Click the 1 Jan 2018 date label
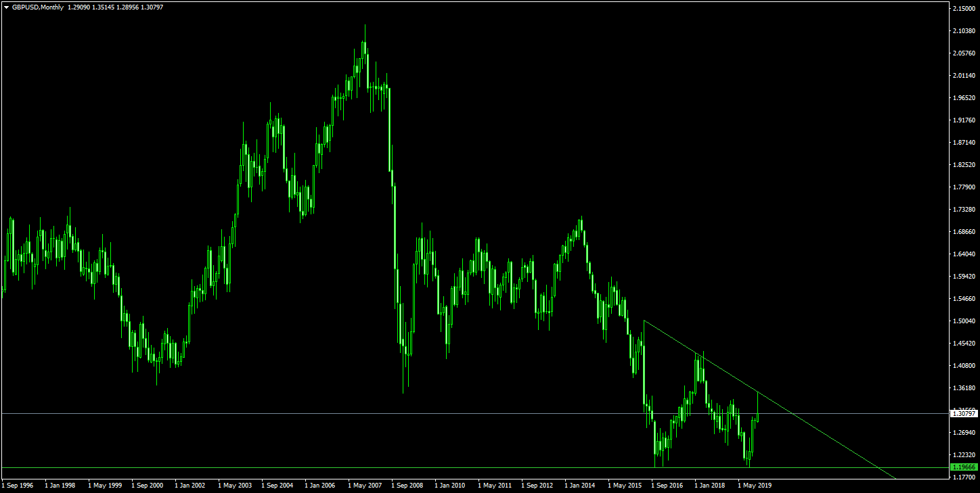980x493 pixels. [x=711, y=486]
